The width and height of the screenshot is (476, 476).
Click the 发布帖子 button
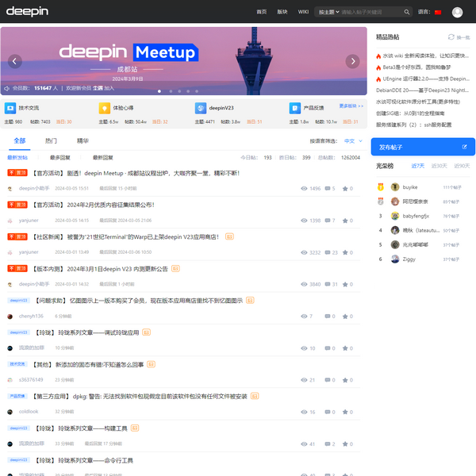tap(422, 147)
